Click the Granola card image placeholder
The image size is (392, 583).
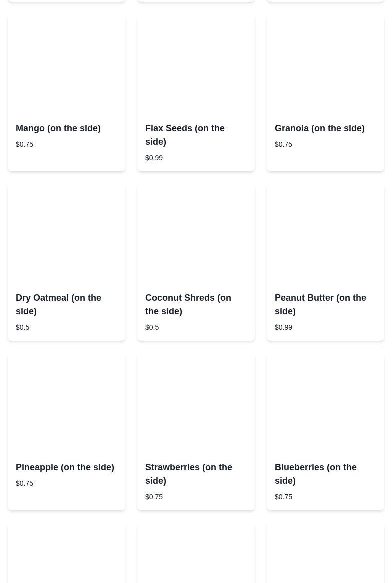tap(325, 65)
